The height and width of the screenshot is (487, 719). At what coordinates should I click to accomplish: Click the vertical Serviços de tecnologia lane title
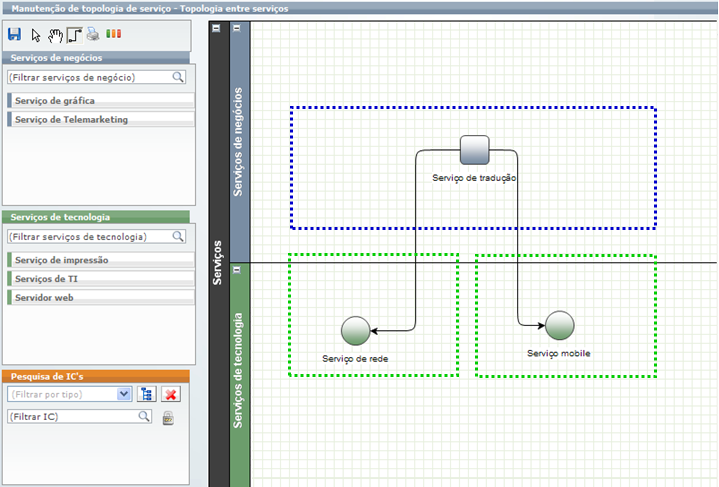[x=238, y=371]
